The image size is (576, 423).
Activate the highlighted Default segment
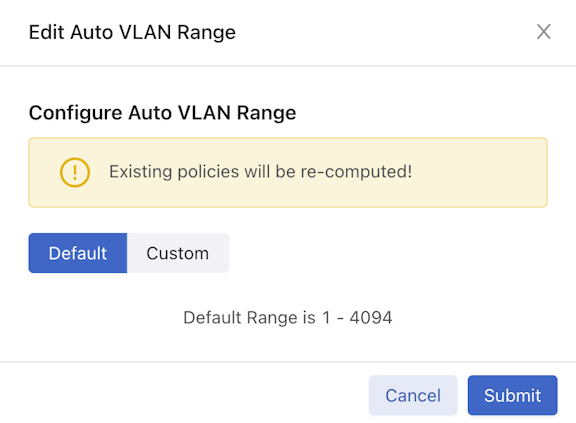click(78, 253)
